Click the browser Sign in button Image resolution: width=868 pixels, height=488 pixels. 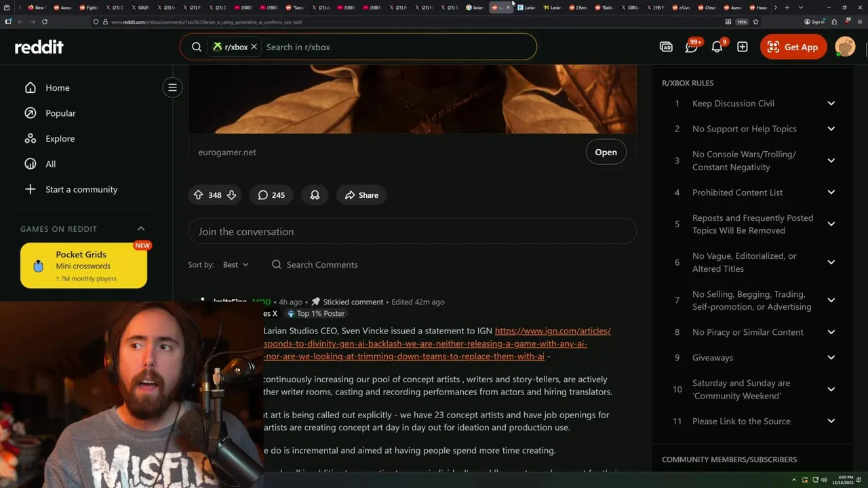coord(814,22)
